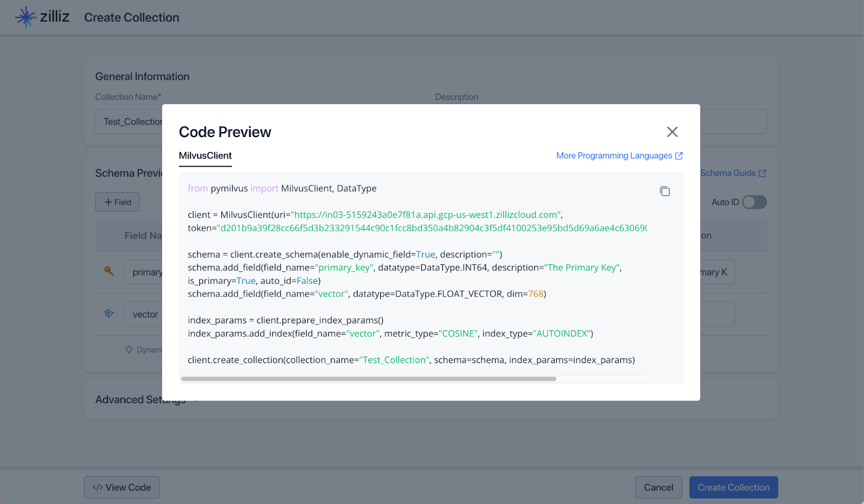Screen dimensions: 864x504
Task: Click the external link icon next to More Programming Languages
Action: pos(679,155)
